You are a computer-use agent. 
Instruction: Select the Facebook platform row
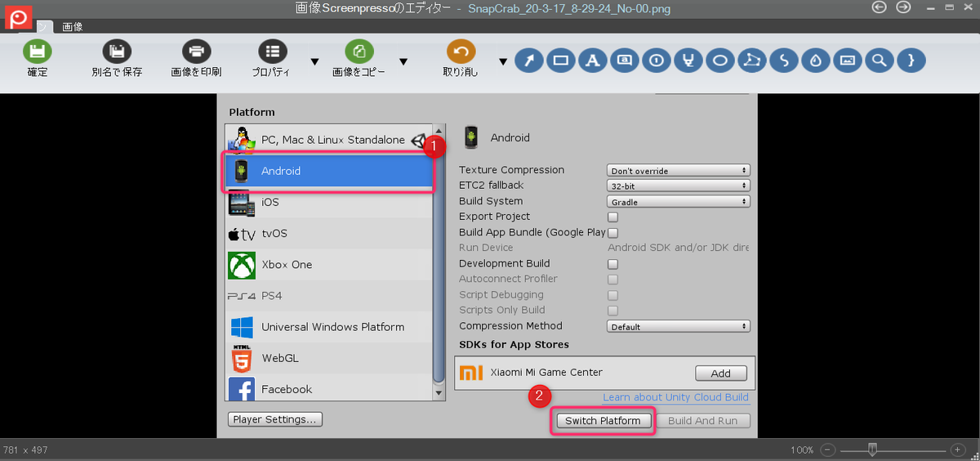click(x=328, y=388)
